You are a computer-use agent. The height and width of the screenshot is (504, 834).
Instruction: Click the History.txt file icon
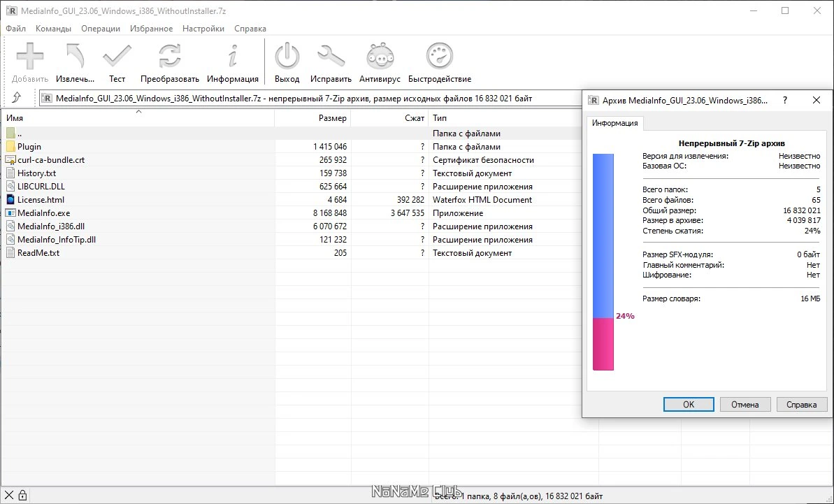point(10,173)
